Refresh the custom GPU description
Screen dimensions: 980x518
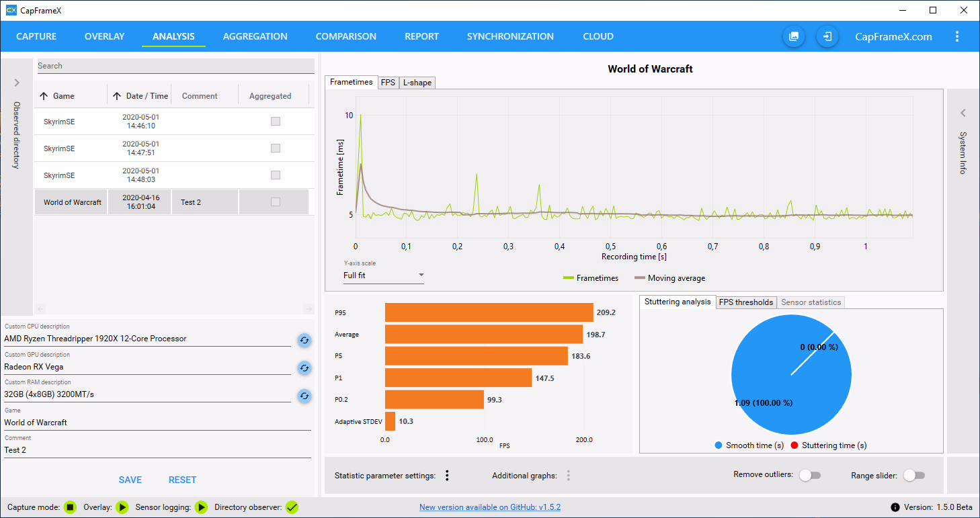[304, 368]
